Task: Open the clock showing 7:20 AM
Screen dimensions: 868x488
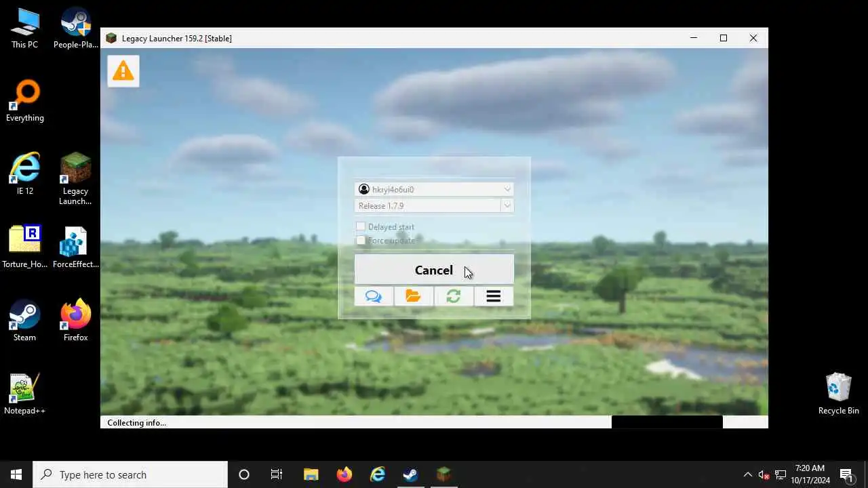Action: click(x=810, y=474)
